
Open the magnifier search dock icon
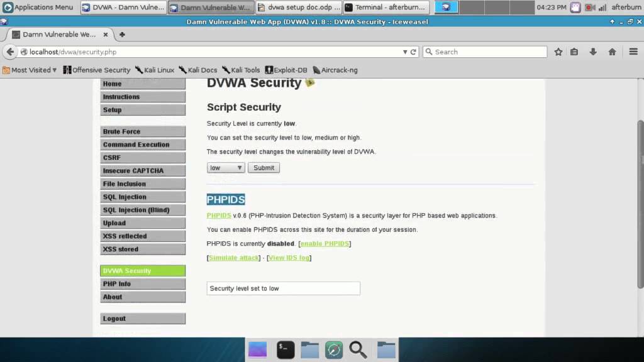coord(358,349)
